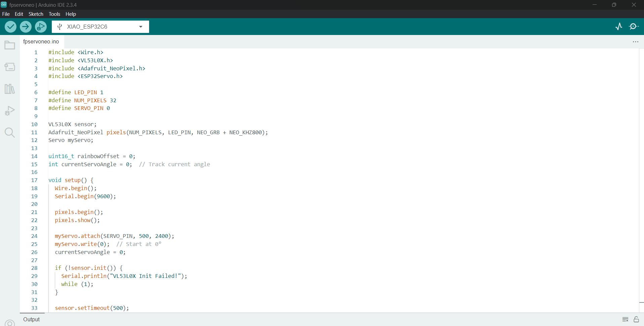Viewport: 644px width, 326px height.
Task: Click on 'myServo.attach(SERVO_PIN, 500, 2400);' line
Action: [x=115, y=236]
